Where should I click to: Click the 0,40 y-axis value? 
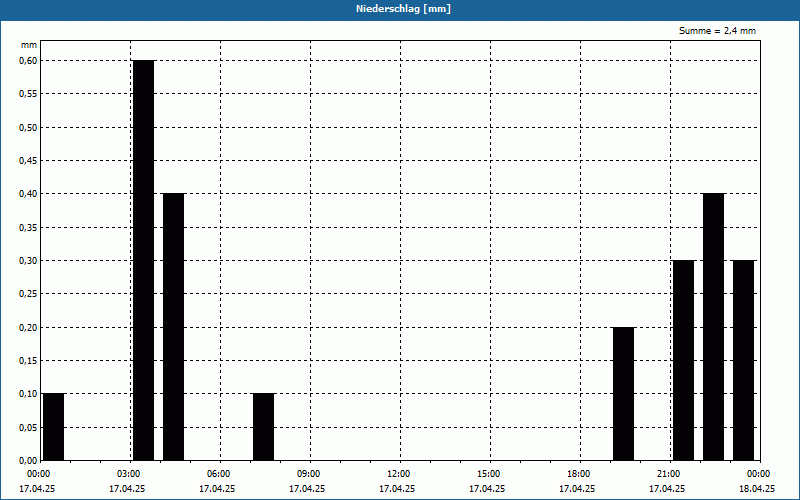click(x=28, y=194)
